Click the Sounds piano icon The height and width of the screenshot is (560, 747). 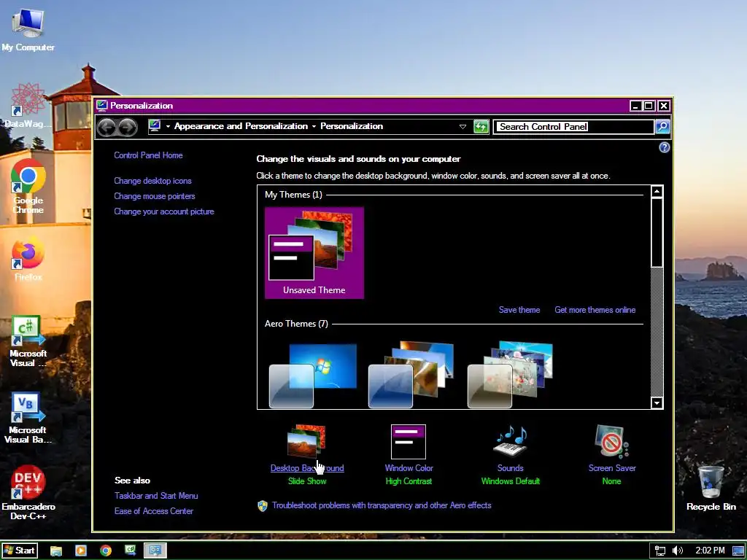coord(510,441)
